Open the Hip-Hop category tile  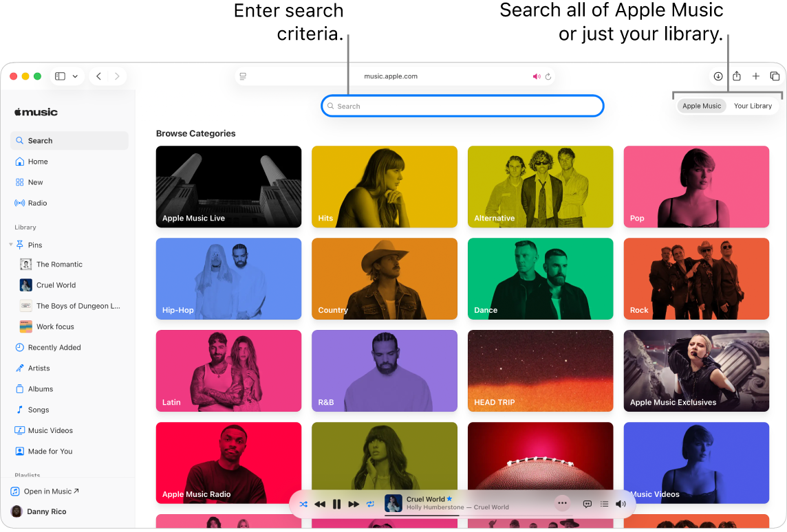(x=228, y=279)
